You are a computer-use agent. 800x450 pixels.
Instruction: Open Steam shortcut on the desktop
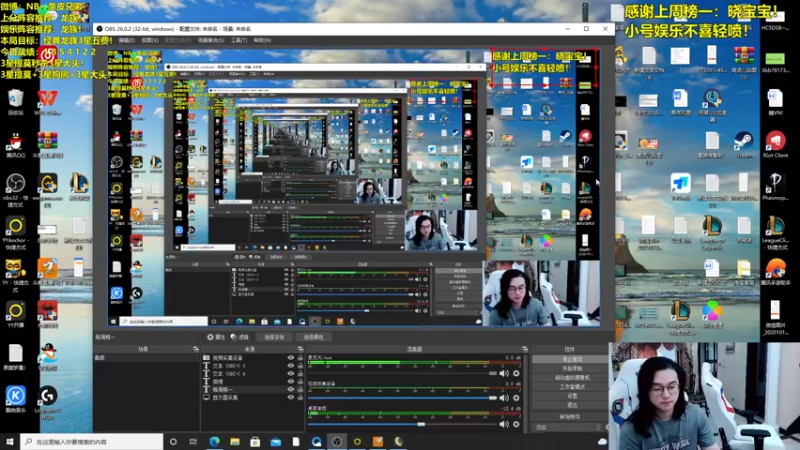pos(743,144)
